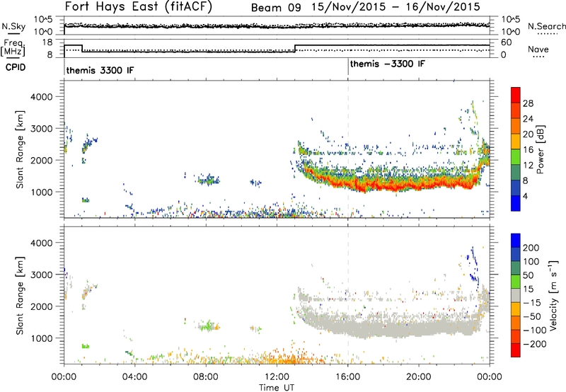This screenshot has height=392, width=566.
Task: Click the '20:00' time axis tick
Action: pyautogui.click(x=419, y=377)
